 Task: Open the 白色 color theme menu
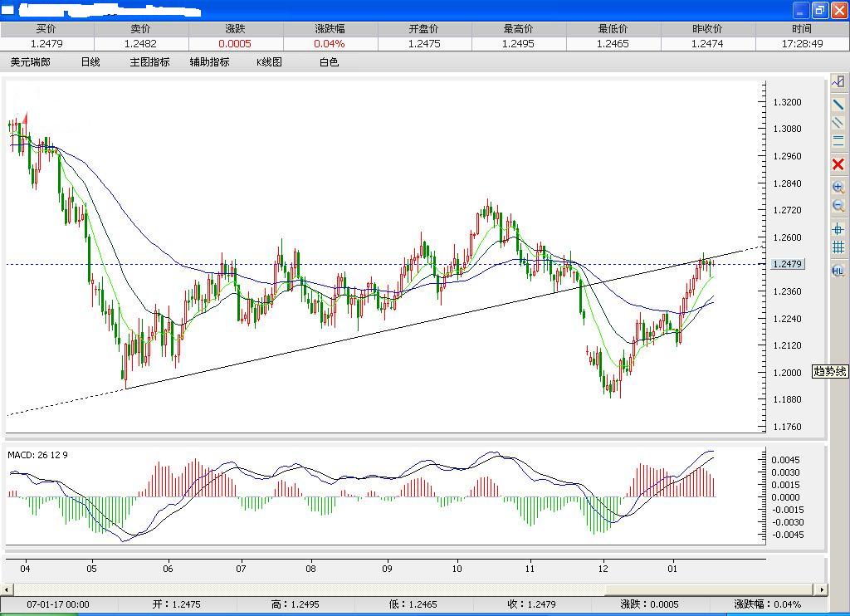point(329,62)
